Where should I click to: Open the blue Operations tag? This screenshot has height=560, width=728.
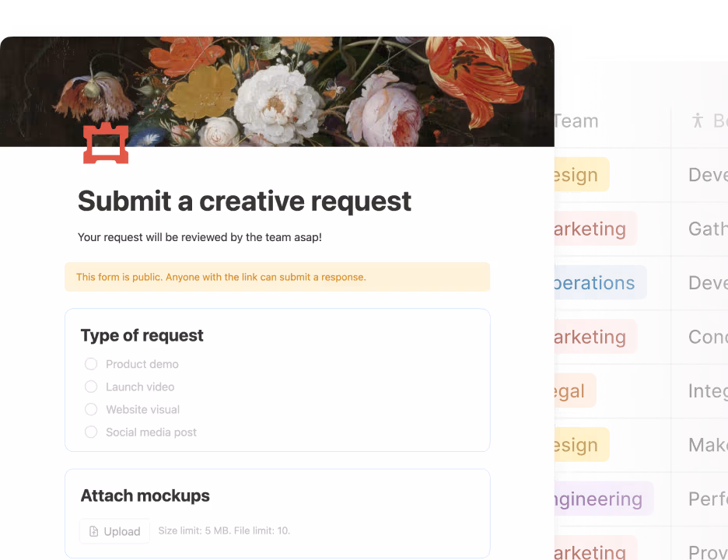click(597, 283)
